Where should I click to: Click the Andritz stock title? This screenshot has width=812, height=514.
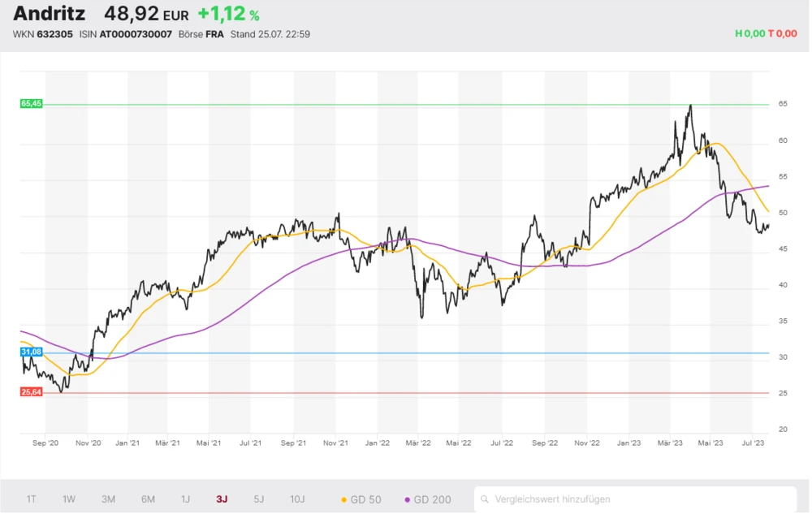(49, 14)
